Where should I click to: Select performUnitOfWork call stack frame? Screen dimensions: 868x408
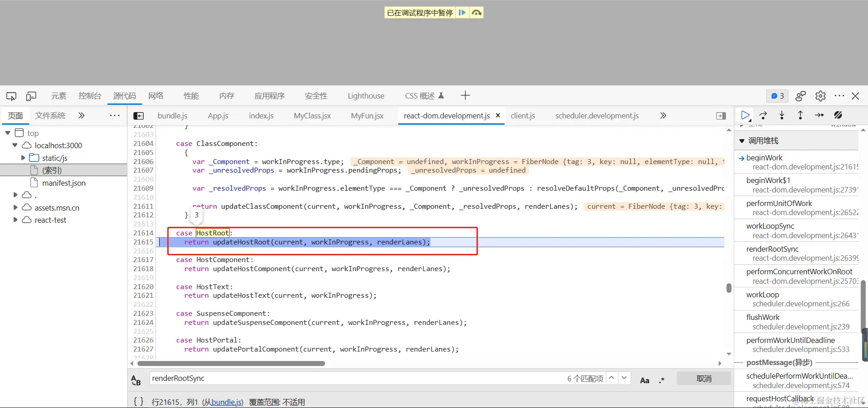(796, 208)
